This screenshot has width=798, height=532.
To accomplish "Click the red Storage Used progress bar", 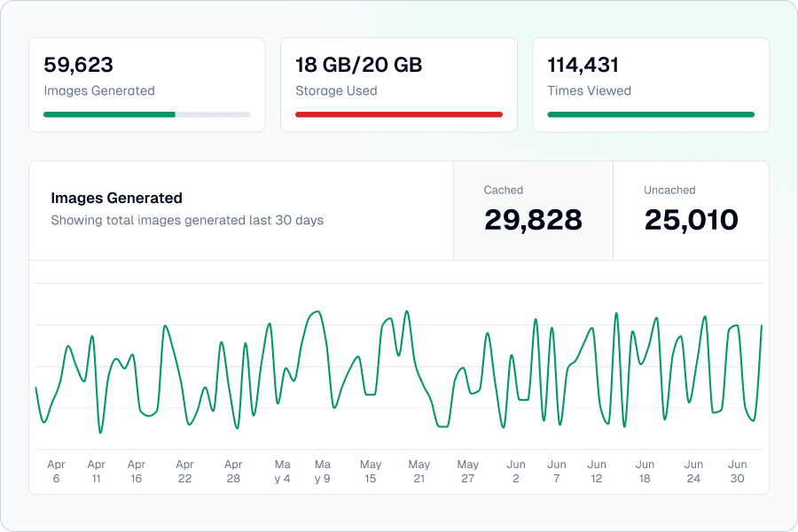I will [399, 114].
